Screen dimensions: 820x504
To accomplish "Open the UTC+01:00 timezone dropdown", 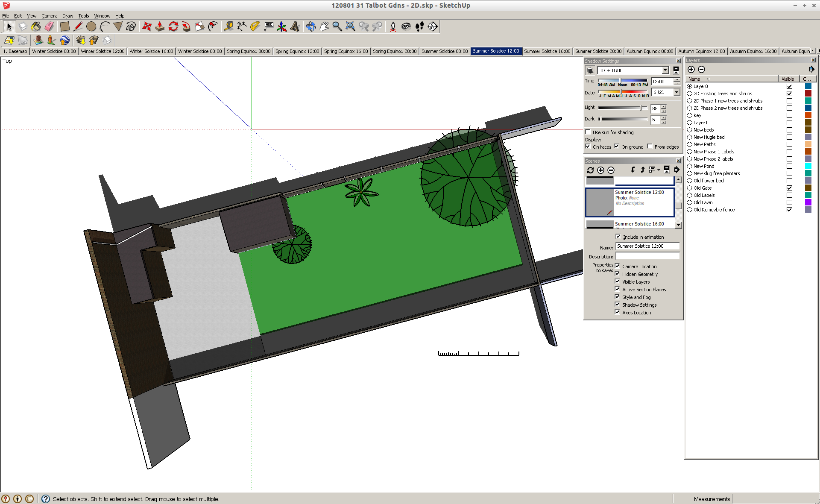I will coord(665,70).
